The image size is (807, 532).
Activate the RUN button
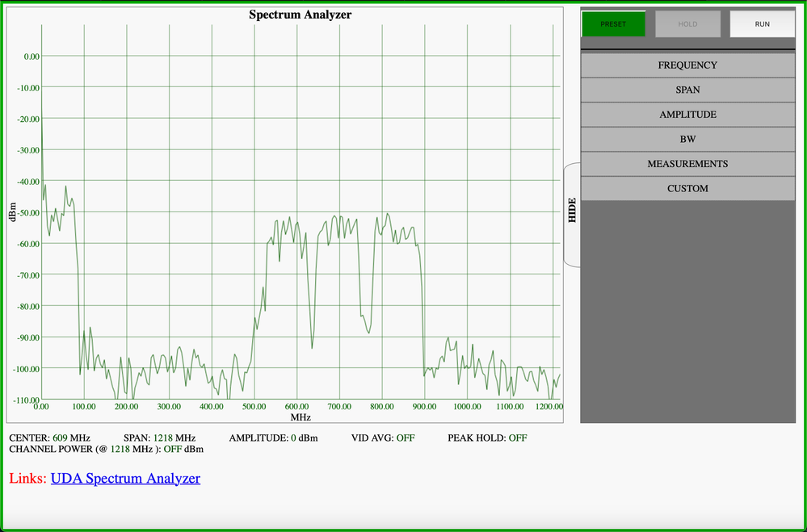click(x=760, y=23)
